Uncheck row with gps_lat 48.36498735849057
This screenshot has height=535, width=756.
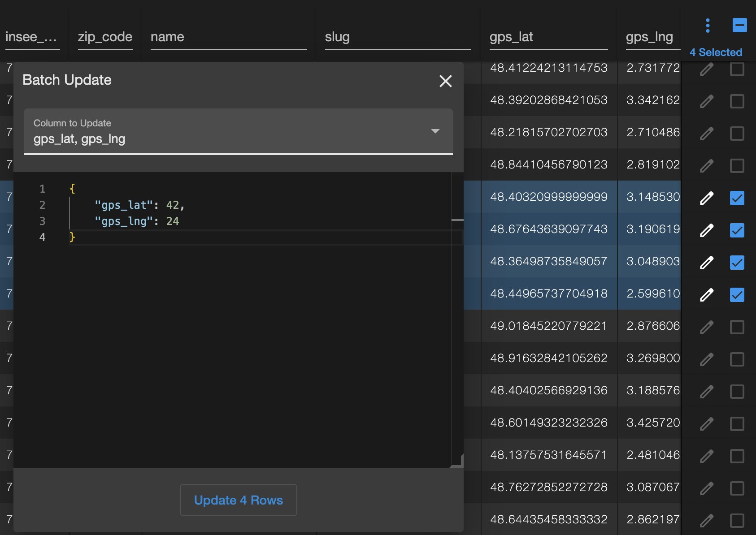[x=737, y=263]
